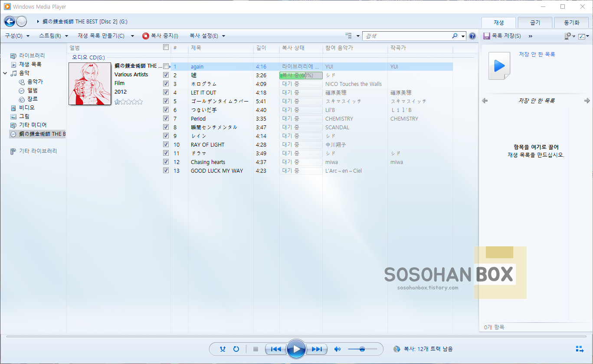
Task: Adjust the volume slider
Action: click(x=362, y=349)
